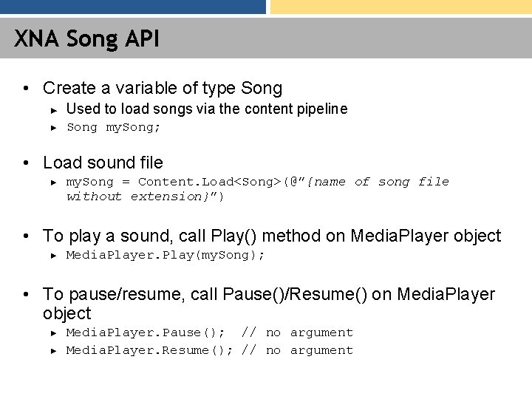
Task: Click the "Load sound file" heading
Action: (103, 163)
